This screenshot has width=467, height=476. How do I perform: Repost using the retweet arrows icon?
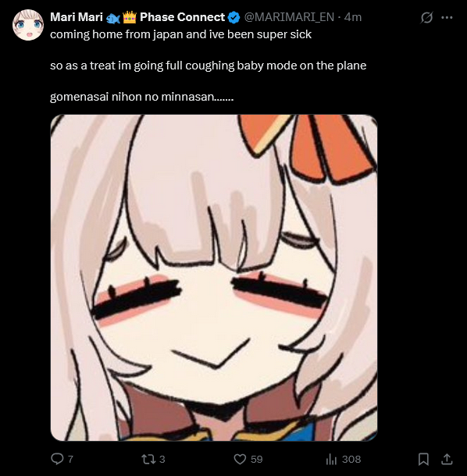point(148,459)
